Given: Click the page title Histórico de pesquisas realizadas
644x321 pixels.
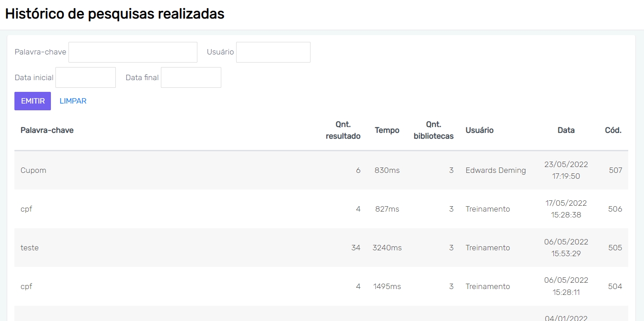Looking at the screenshot, I should coord(114,14).
